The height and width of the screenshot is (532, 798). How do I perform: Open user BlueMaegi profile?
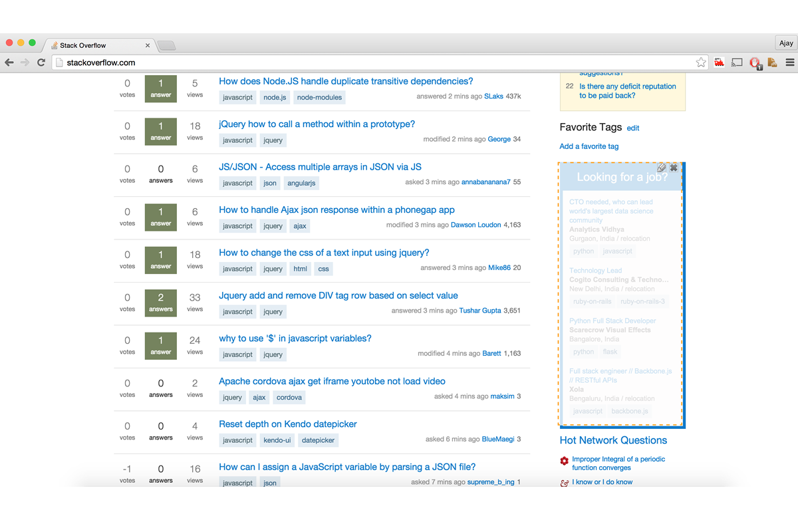pyautogui.click(x=497, y=440)
